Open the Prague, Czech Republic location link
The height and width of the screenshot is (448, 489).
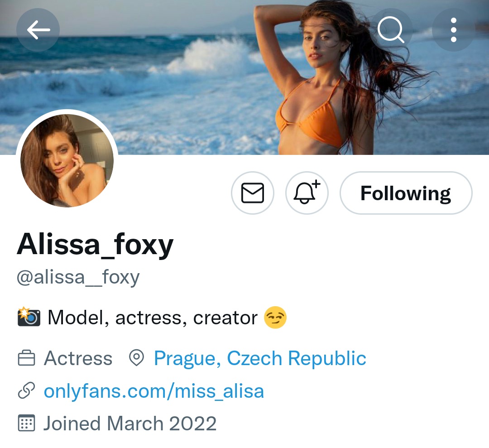click(260, 358)
